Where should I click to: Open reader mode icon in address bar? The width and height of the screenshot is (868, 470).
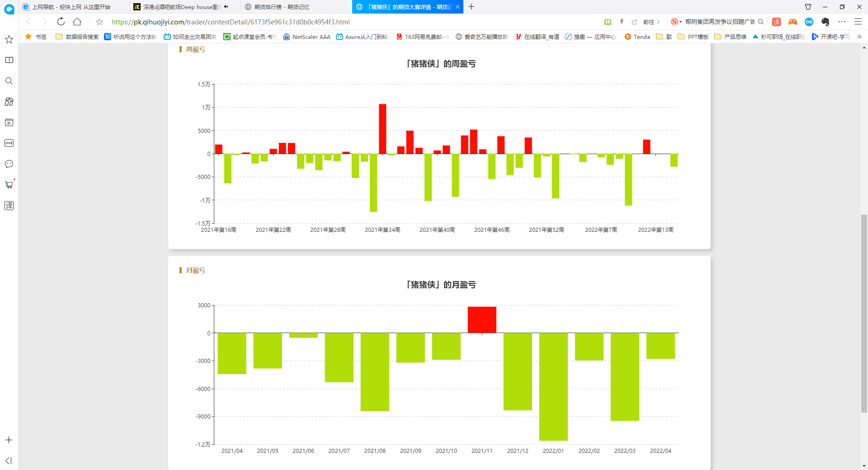point(608,22)
